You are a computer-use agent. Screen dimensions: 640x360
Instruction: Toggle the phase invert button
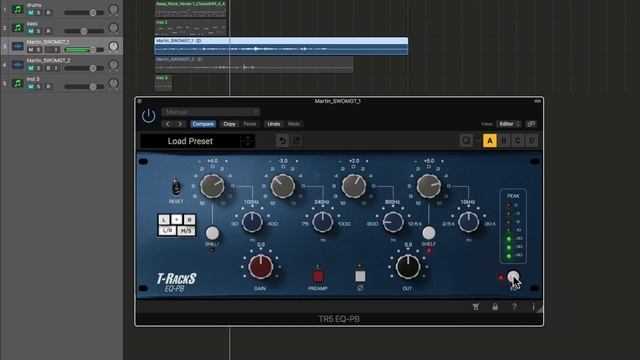(360, 276)
